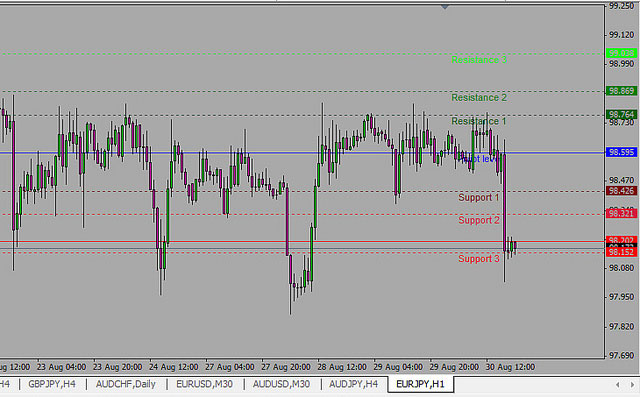Click the 98.470 value on price axis

click(x=622, y=180)
